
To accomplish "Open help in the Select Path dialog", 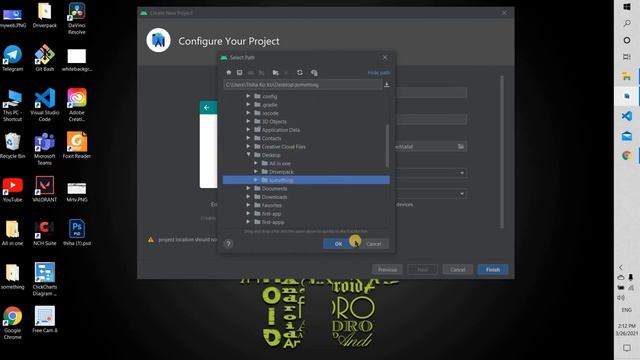I will click(229, 244).
